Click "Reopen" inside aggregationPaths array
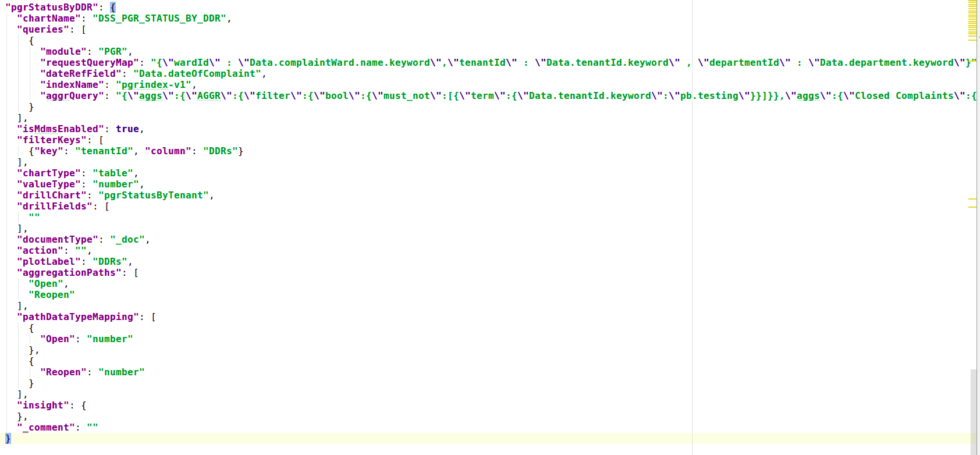Image resolution: width=980 pixels, height=455 pixels. (x=51, y=295)
